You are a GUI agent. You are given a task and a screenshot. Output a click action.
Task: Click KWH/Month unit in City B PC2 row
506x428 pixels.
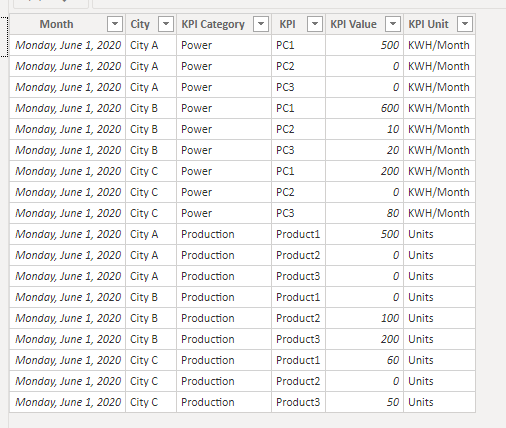439,129
